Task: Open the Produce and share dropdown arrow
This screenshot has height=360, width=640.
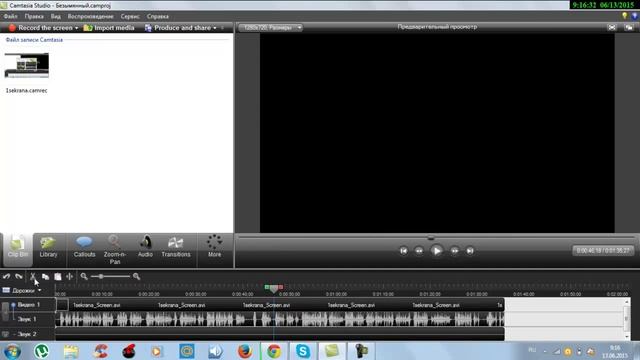Action: click(215, 28)
